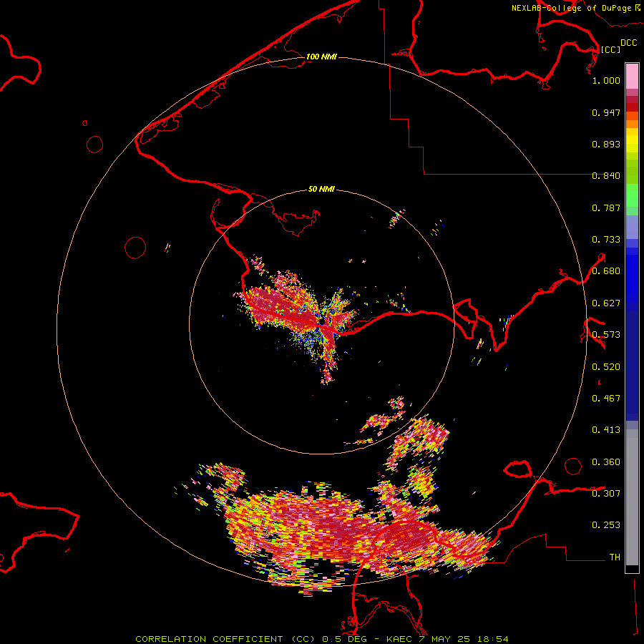Select the 0.360 scale value
Image resolution: width=644 pixels, height=644 pixels.
click(x=606, y=462)
